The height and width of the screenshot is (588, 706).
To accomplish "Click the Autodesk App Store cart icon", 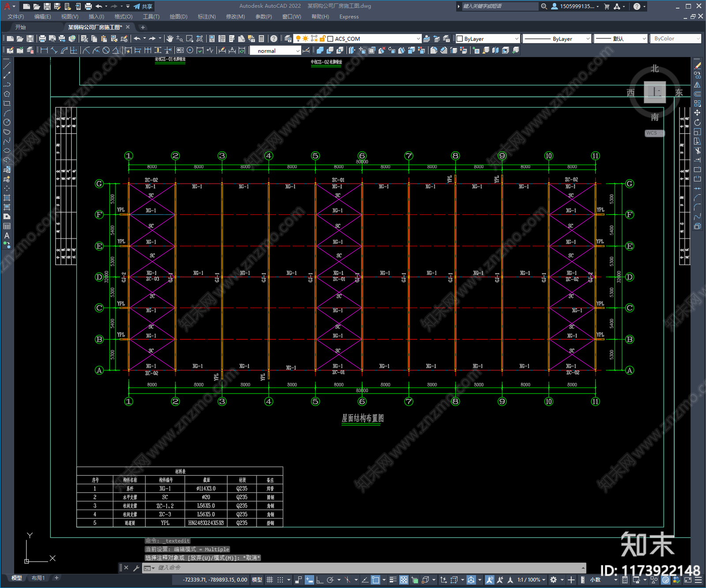I will pos(607,6).
